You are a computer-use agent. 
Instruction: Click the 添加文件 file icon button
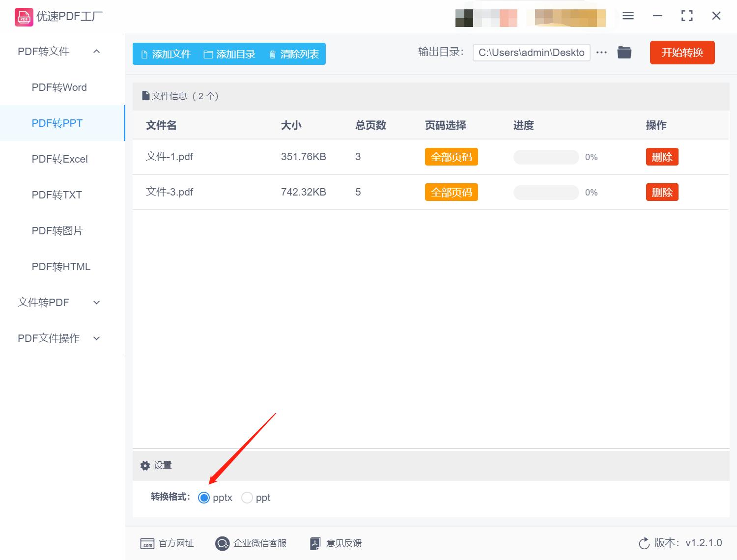pyautogui.click(x=144, y=54)
